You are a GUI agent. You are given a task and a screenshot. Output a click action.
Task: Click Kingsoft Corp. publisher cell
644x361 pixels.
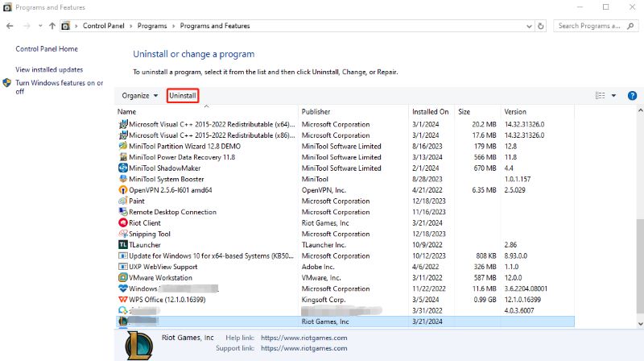point(324,300)
